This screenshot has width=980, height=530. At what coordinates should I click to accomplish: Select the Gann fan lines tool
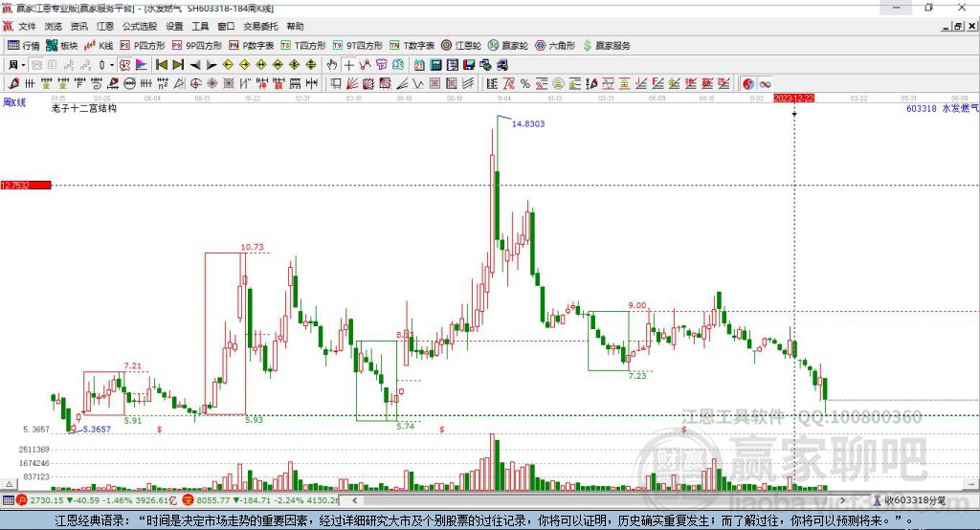[351, 84]
